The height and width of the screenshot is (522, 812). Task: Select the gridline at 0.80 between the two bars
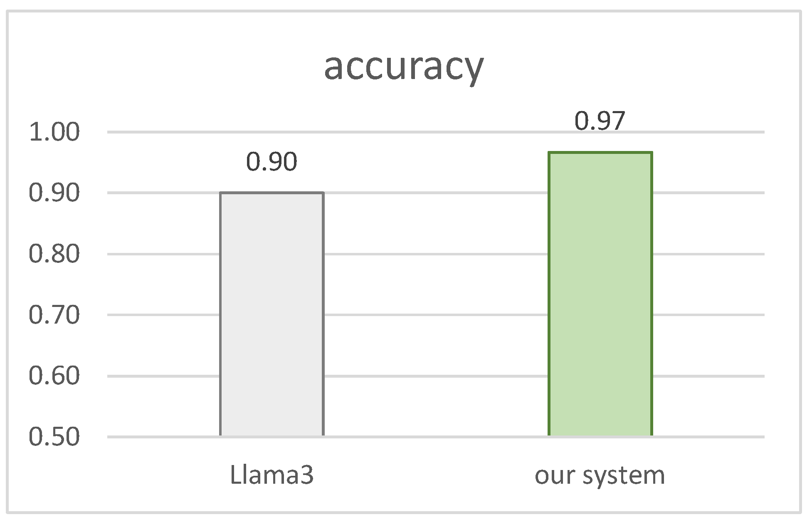click(x=436, y=254)
